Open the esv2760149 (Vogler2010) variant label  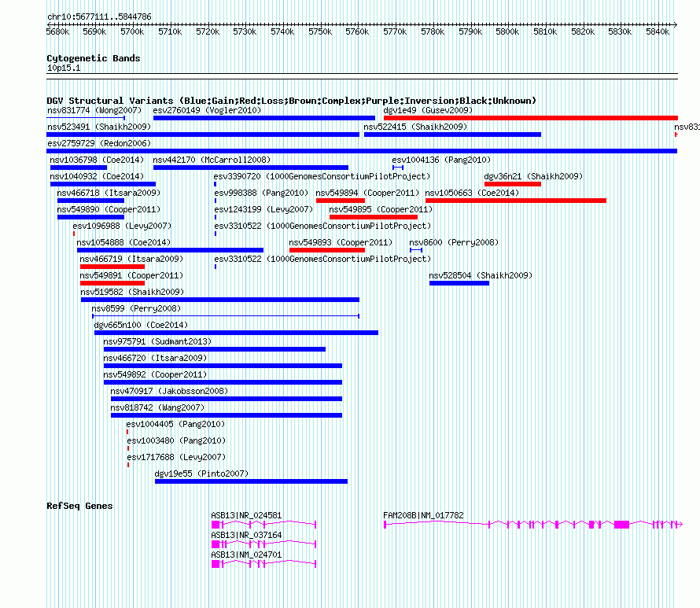pyautogui.click(x=207, y=110)
